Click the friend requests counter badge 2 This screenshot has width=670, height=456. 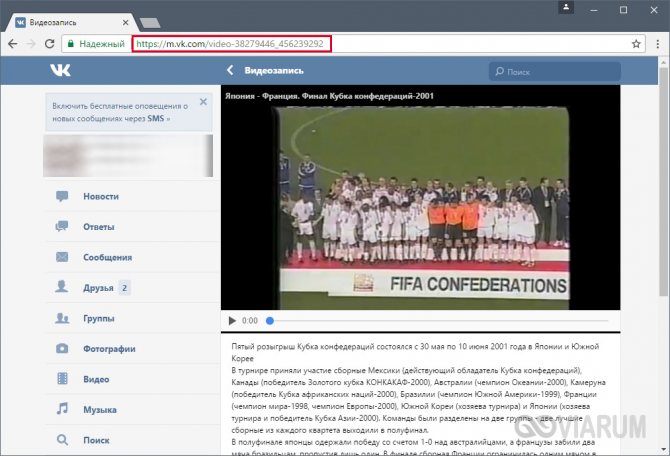124,288
